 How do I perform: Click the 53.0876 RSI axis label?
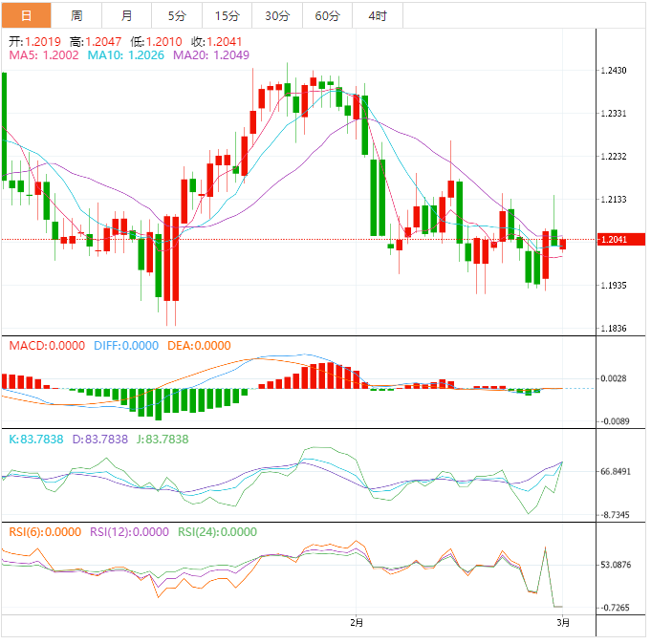coord(616,565)
